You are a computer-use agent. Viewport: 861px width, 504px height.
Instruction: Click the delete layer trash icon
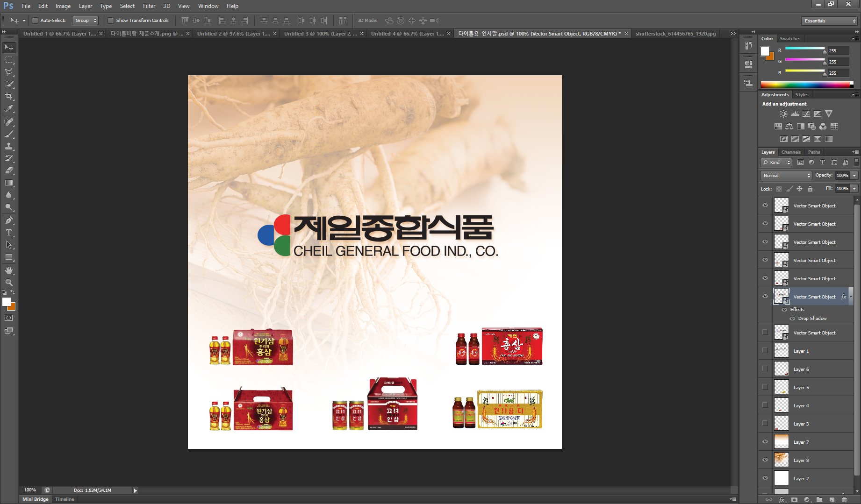click(x=844, y=499)
